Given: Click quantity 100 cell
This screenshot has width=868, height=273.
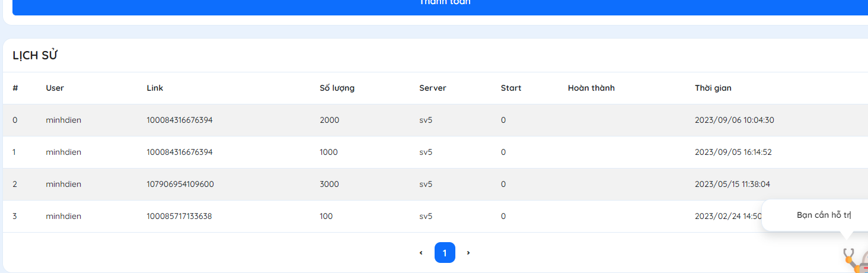Looking at the screenshot, I should click(326, 216).
